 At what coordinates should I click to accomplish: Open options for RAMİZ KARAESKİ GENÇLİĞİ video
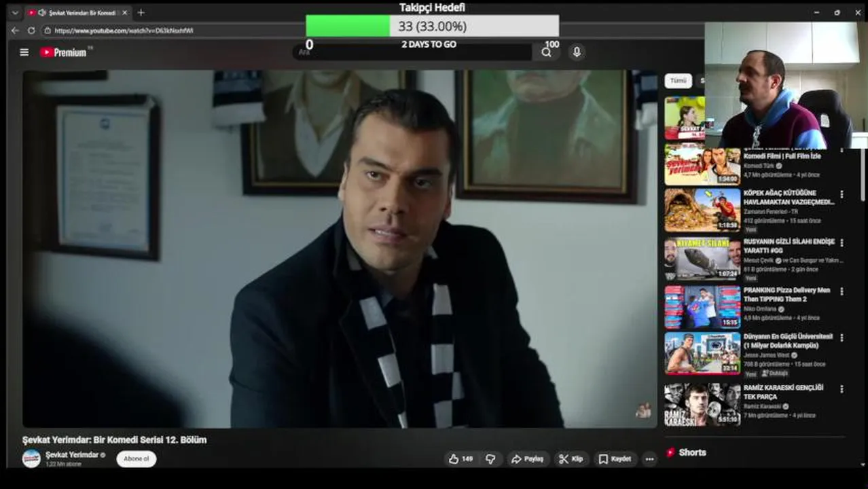(x=842, y=389)
